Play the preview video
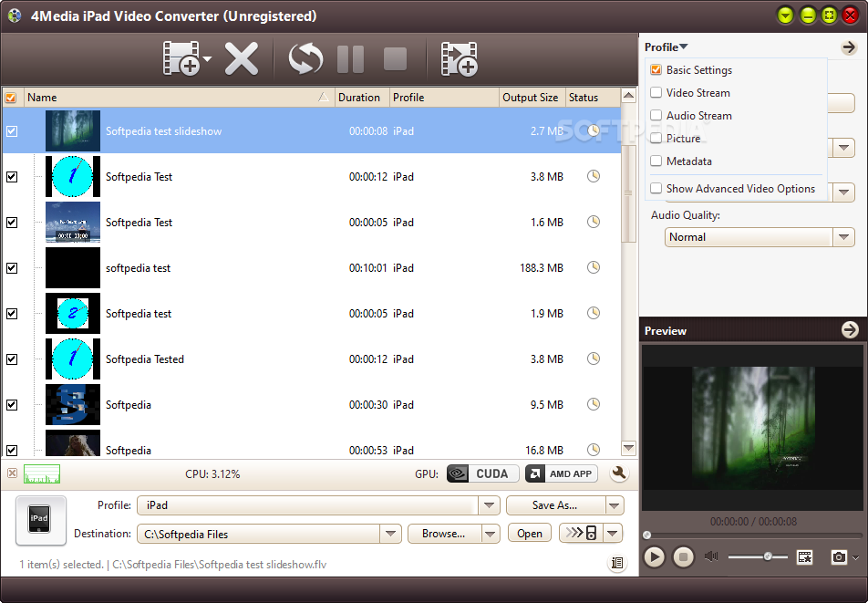Image resolution: width=868 pixels, height=603 pixels. coord(655,556)
